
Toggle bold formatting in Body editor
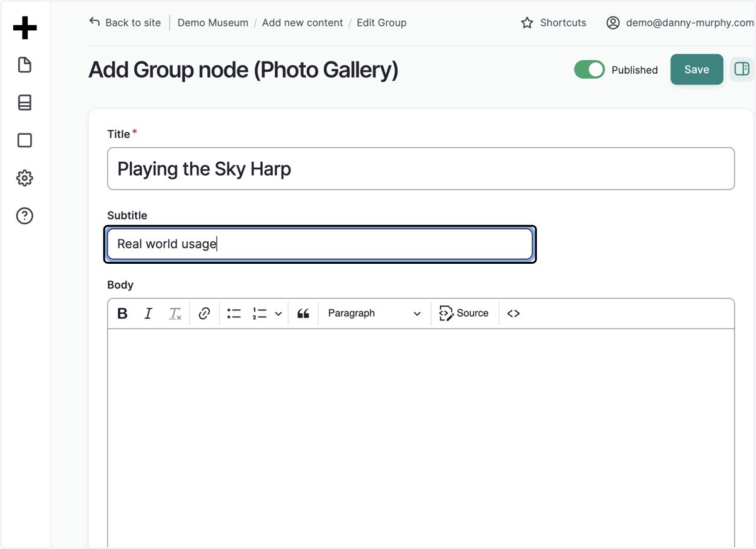tap(123, 314)
